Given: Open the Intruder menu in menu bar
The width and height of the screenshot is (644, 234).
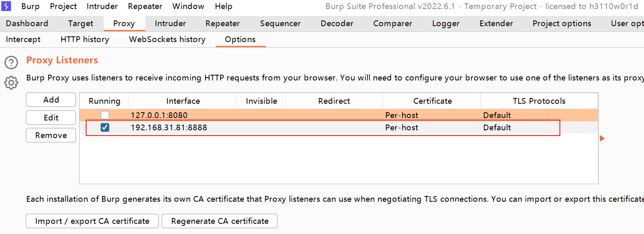Looking at the screenshot, I should pos(102,6).
